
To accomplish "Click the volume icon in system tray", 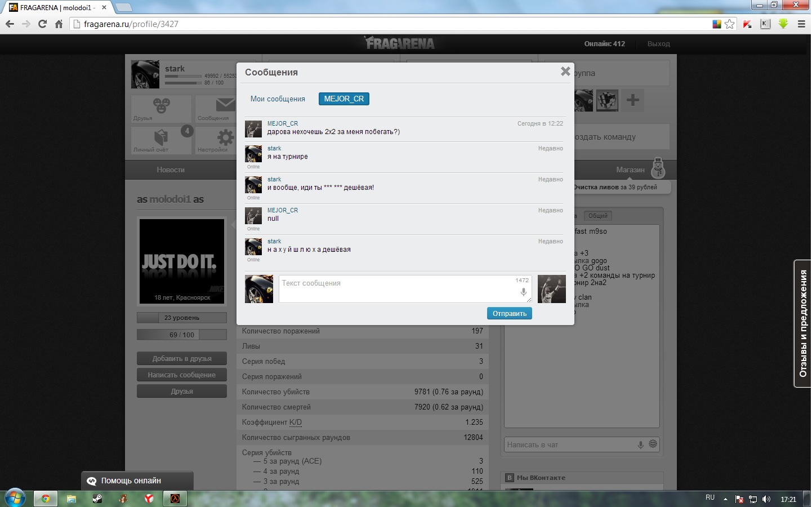I will tap(766, 499).
